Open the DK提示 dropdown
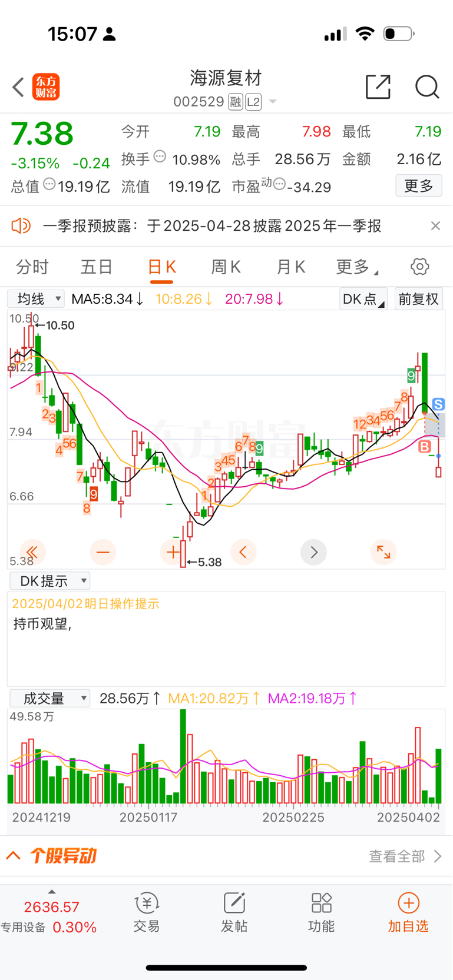The height and width of the screenshot is (980, 453). pyautogui.click(x=50, y=581)
